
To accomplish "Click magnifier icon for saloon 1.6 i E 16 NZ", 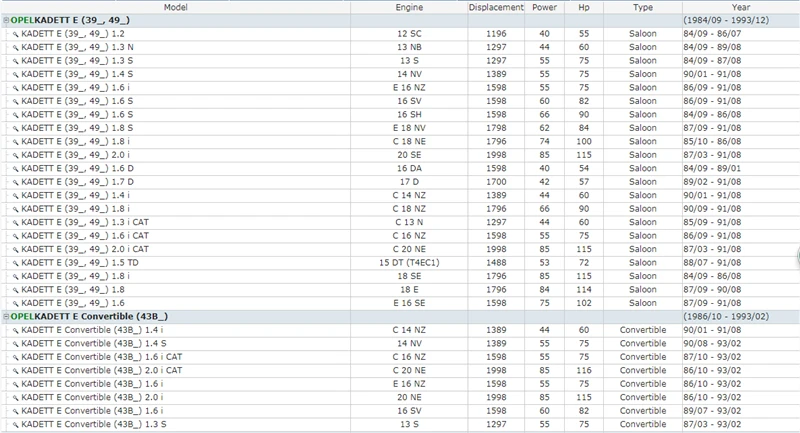I will click(x=16, y=88).
